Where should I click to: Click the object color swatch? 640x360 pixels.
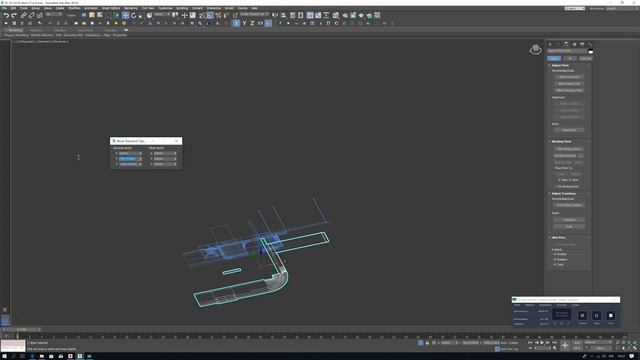click(x=590, y=51)
